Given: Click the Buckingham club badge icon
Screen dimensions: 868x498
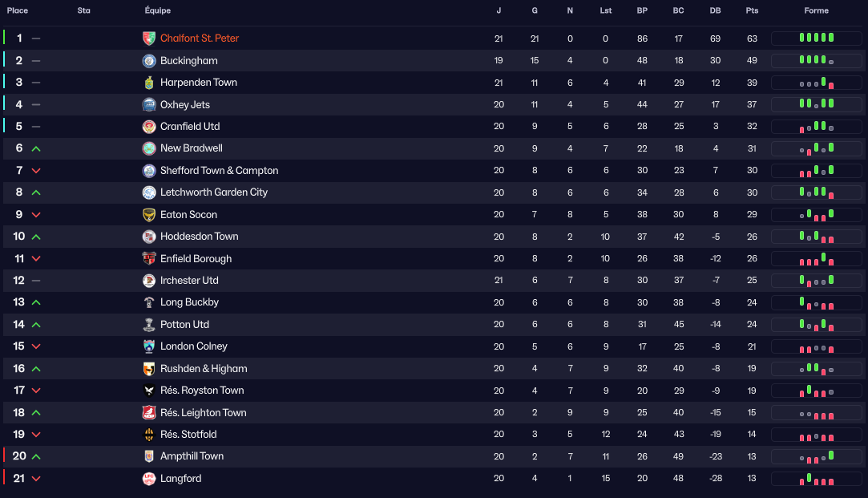Looking at the screenshot, I should pyautogui.click(x=148, y=61).
